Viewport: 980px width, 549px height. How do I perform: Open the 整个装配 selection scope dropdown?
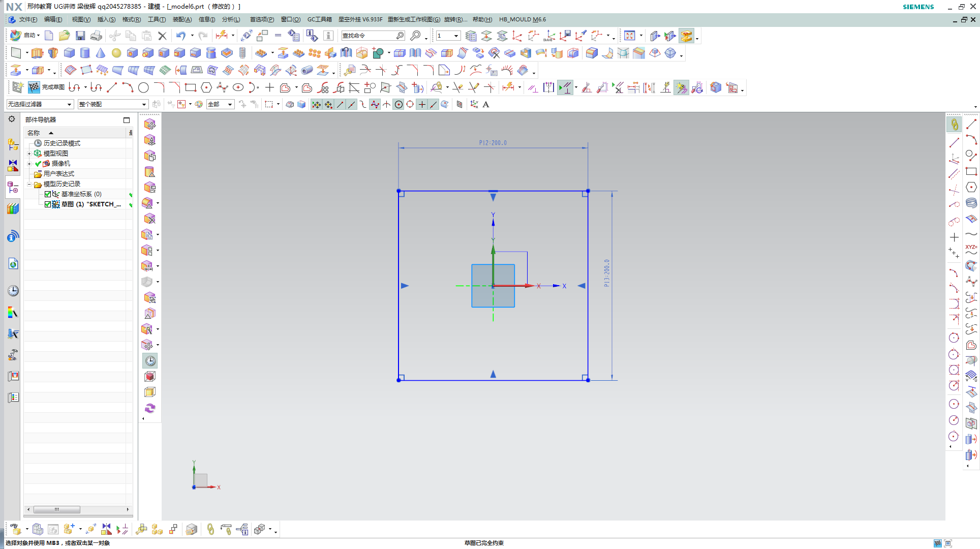[144, 104]
